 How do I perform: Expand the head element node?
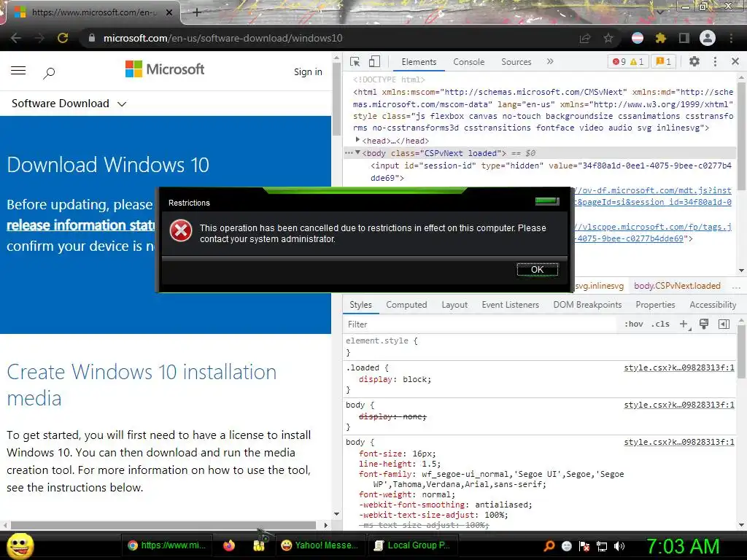point(357,140)
